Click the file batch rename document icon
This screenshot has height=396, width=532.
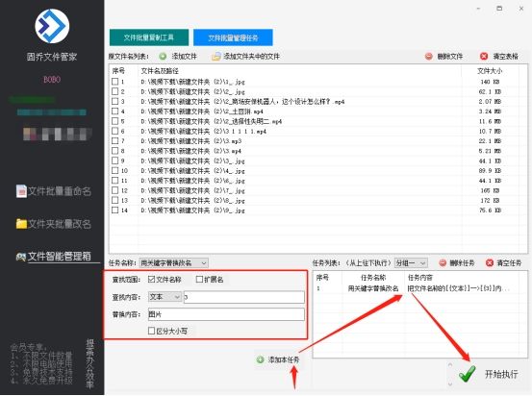(x=21, y=191)
